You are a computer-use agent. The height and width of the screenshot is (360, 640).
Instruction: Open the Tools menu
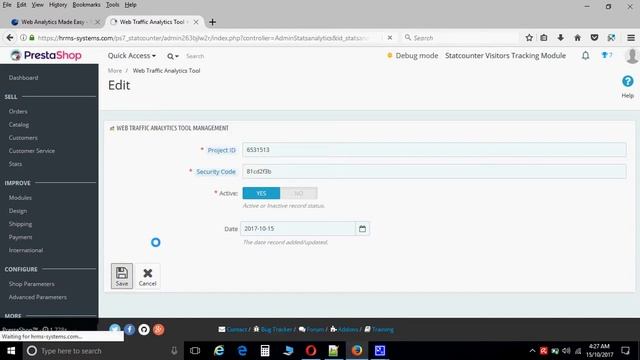tap(112, 5)
